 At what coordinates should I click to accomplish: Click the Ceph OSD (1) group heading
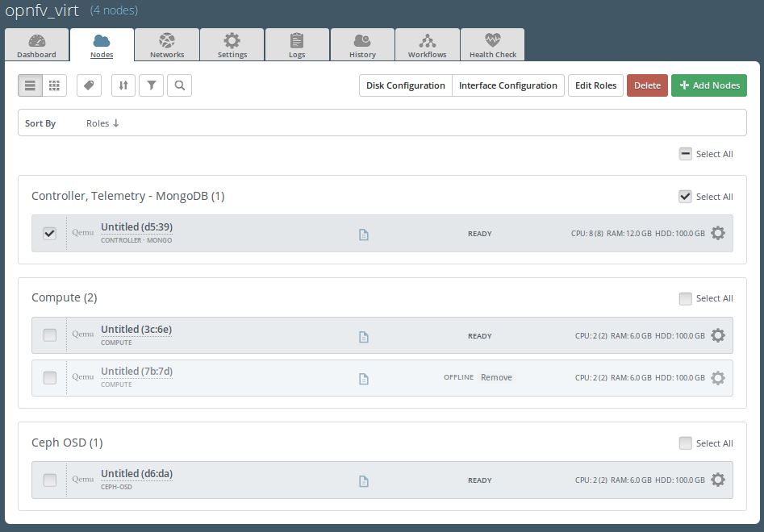(67, 443)
